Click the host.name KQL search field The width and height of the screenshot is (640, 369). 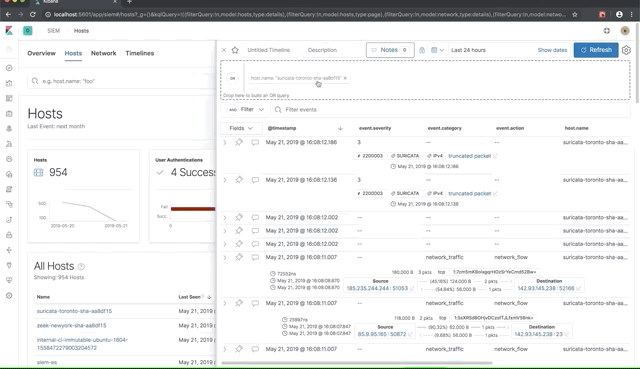pyautogui.click(x=121, y=81)
